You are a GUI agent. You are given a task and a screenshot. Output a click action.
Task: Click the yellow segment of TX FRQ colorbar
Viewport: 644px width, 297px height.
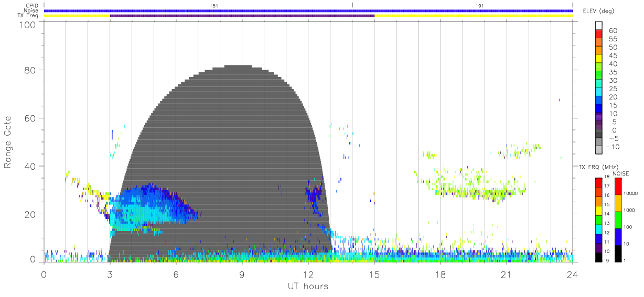pyautogui.click(x=599, y=210)
